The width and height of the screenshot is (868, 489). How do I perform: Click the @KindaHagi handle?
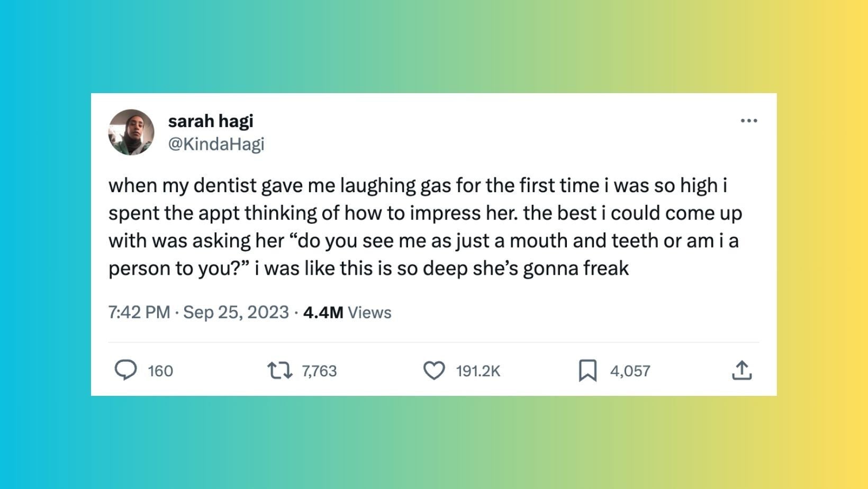(216, 144)
